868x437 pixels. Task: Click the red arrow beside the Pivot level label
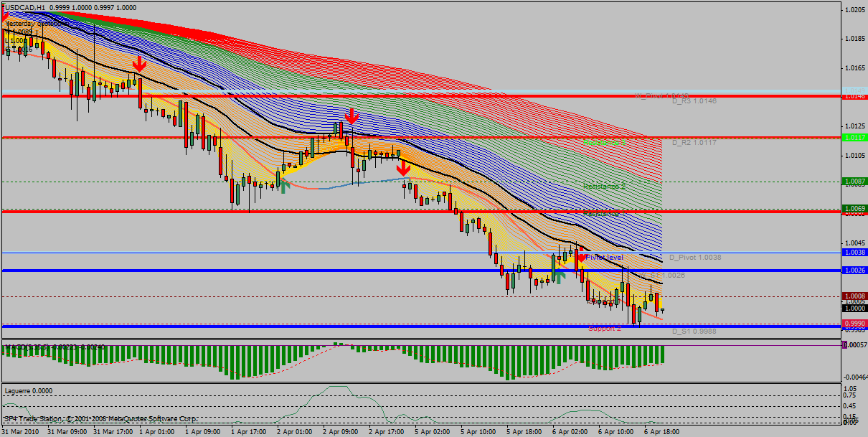click(x=580, y=255)
